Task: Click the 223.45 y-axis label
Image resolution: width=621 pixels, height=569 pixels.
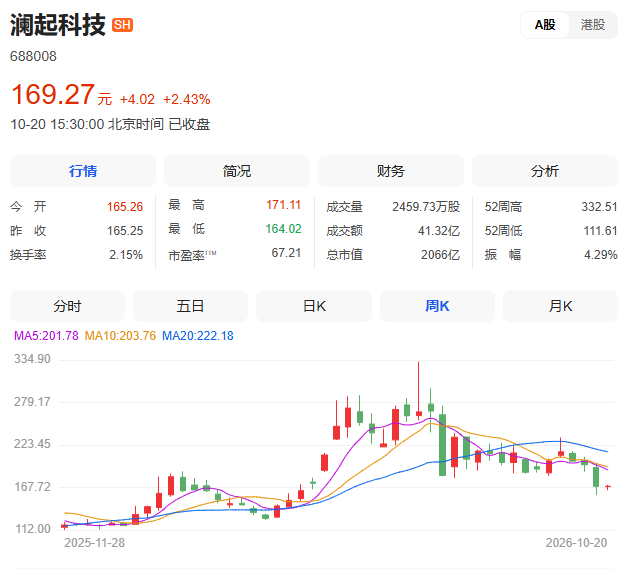Action: [32, 444]
